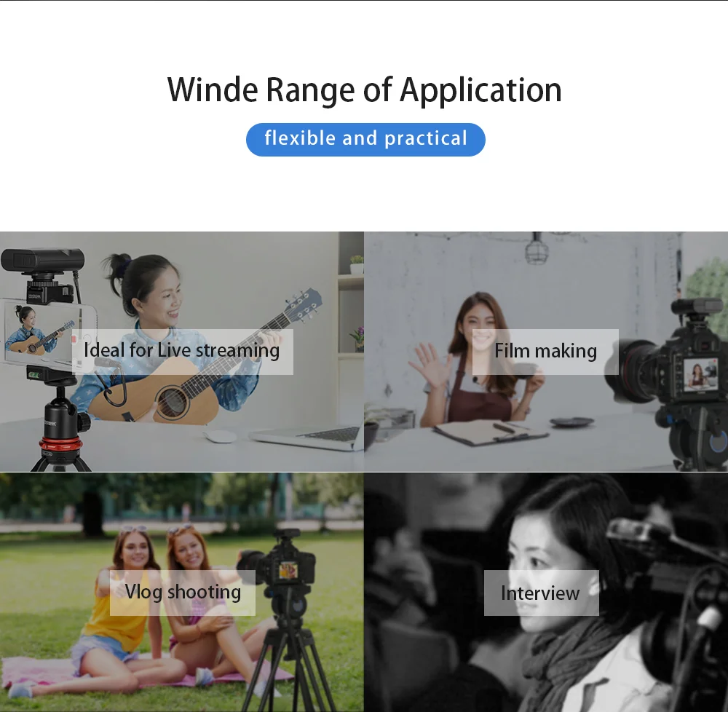Viewport: 728px width, 712px height.
Task: Click the 'Vlog shooting' label
Action: pos(183,593)
